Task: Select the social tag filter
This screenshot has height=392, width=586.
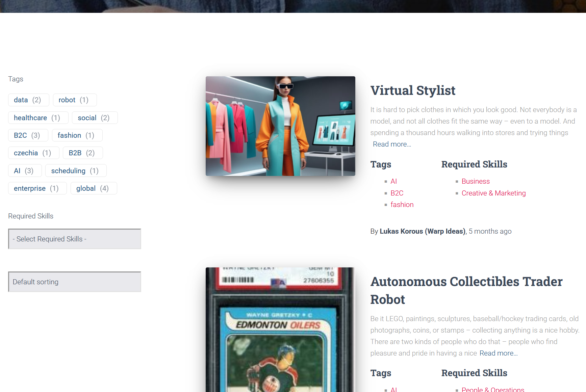Action: point(95,118)
